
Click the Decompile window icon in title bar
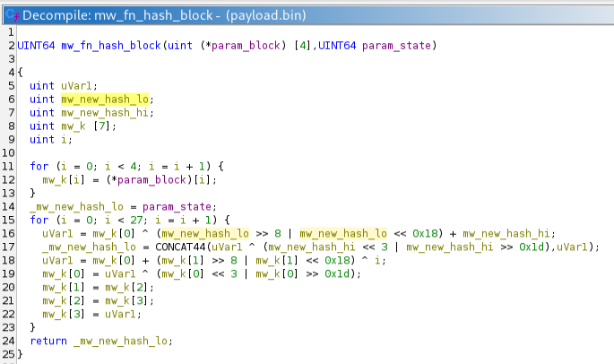(x=11, y=15)
